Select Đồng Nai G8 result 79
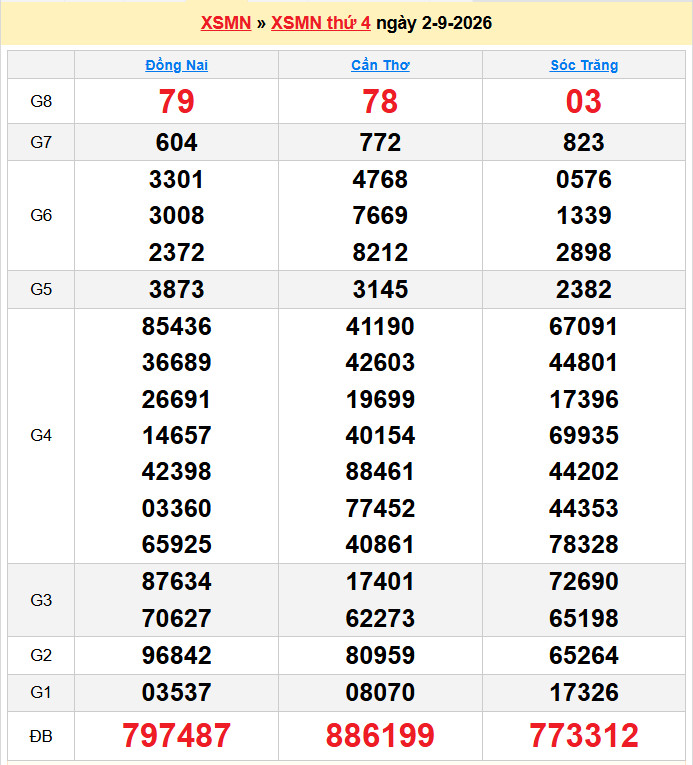 pos(176,101)
